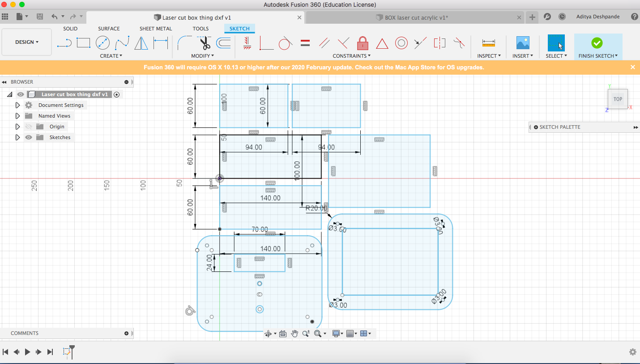Open the Job Status clock icon
Image resolution: width=640 pixels, height=364 pixels.
click(x=562, y=17)
